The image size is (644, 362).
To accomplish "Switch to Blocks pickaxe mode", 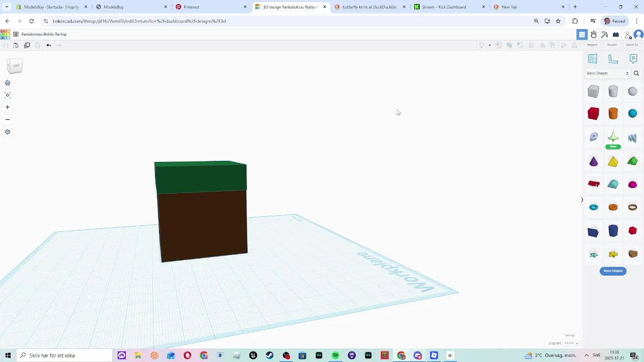I will click(605, 34).
